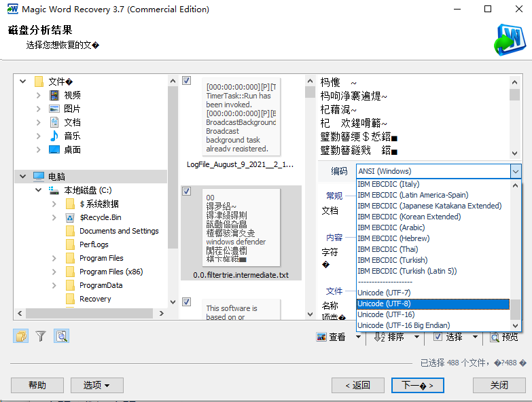Select the PerfLogs folder
The image size is (532, 402).
click(94, 244)
